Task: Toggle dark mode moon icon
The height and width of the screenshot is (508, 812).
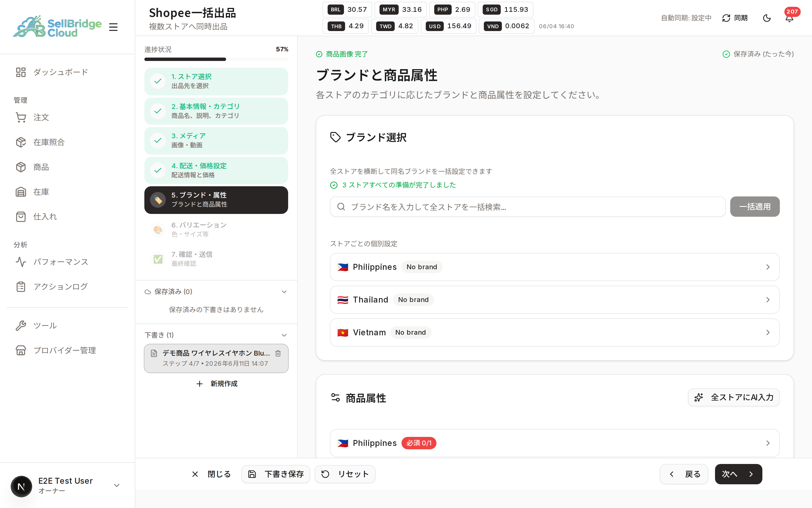Action: click(767, 18)
